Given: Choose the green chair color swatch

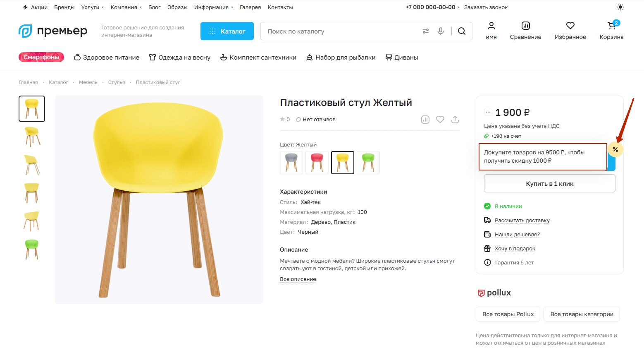Looking at the screenshot, I should tap(368, 162).
